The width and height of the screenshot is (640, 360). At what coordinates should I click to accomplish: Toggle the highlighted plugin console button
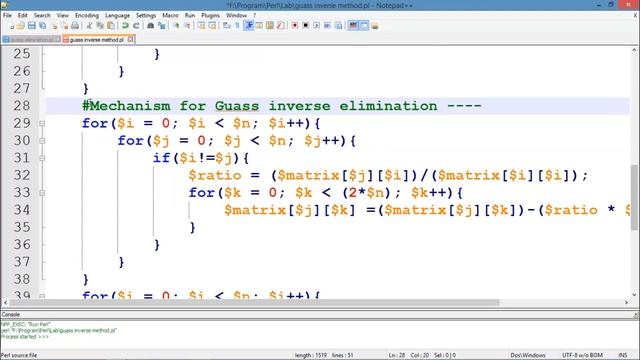pos(364,26)
